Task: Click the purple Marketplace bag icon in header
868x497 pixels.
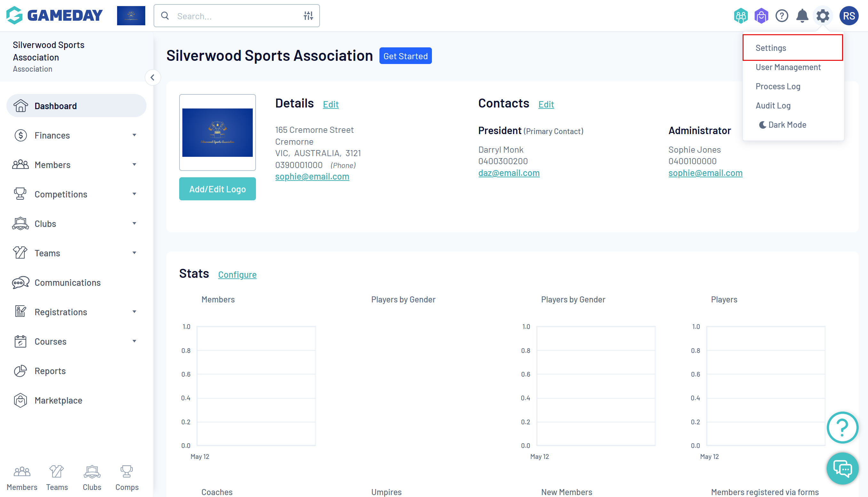Action: tap(761, 16)
